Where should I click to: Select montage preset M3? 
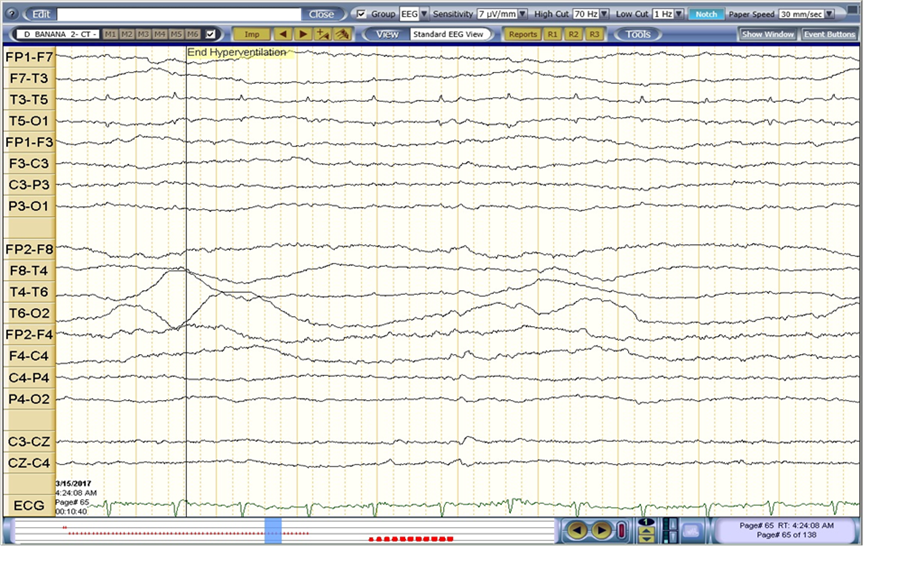tap(143, 34)
